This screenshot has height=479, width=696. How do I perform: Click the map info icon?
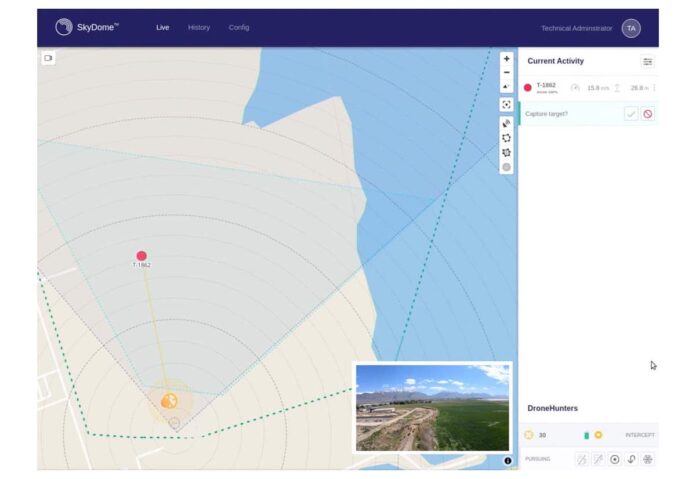[507, 461]
